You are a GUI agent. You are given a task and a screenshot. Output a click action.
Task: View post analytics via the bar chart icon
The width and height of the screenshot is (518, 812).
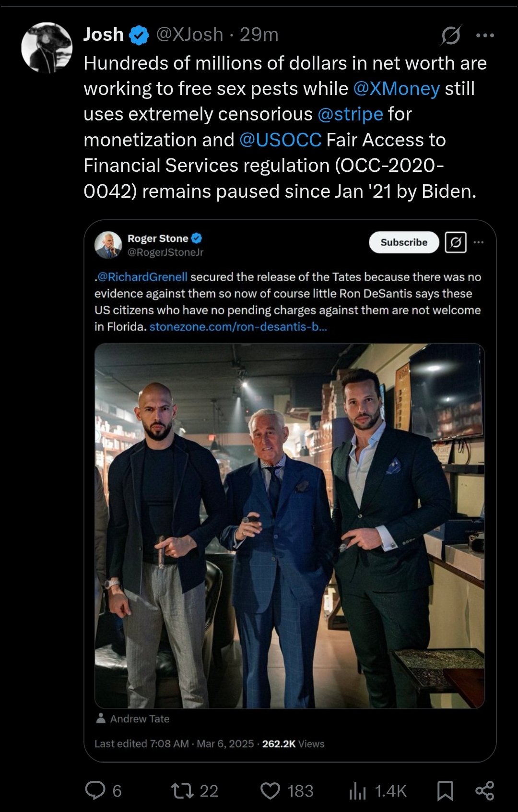tap(357, 790)
